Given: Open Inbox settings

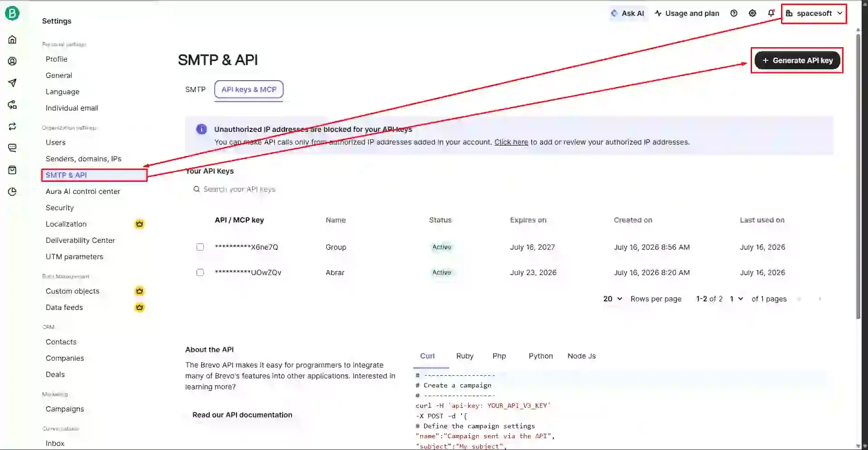Looking at the screenshot, I should [55, 443].
